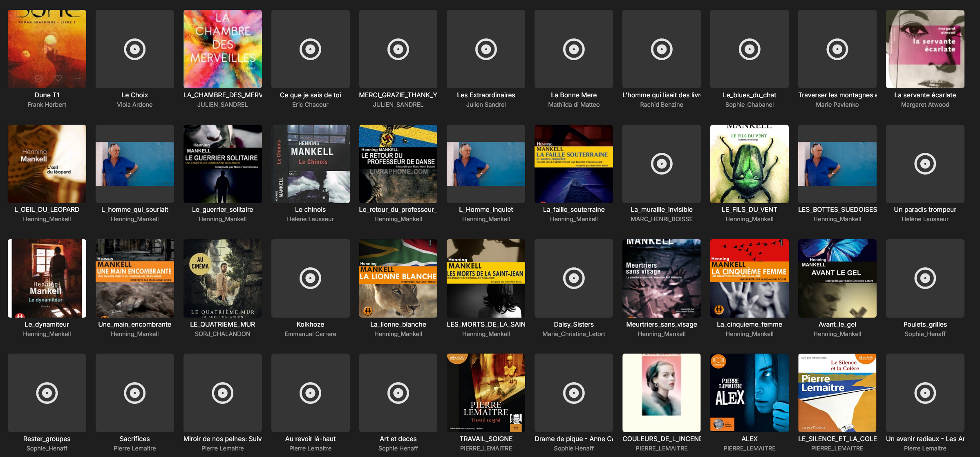Click the La_muraille_invisible placeholder cover

point(661,164)
